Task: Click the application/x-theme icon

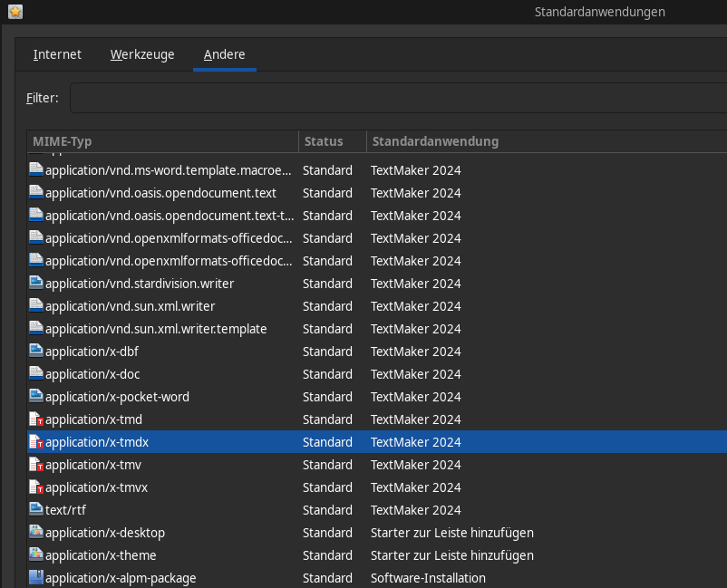Action: (x=36, y=555)
